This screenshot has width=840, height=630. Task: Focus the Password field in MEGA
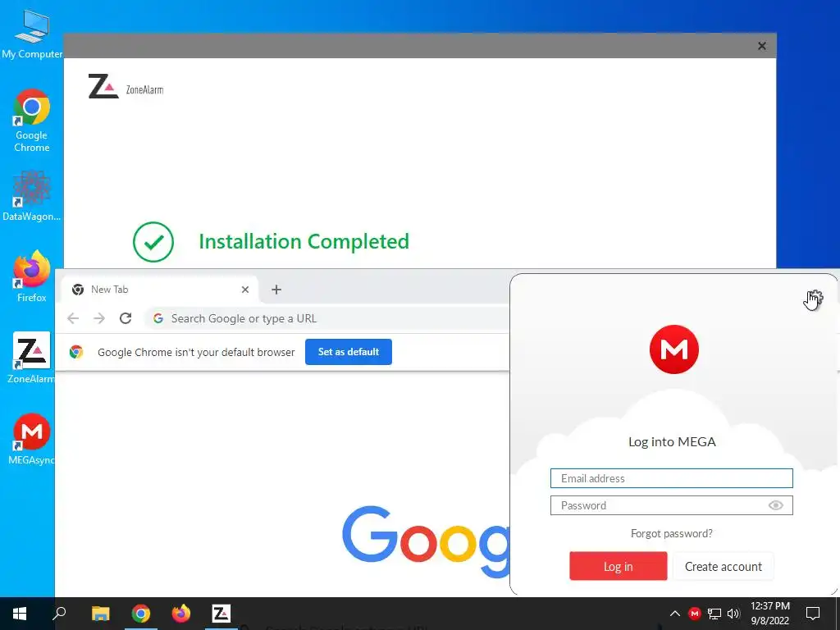671,505
